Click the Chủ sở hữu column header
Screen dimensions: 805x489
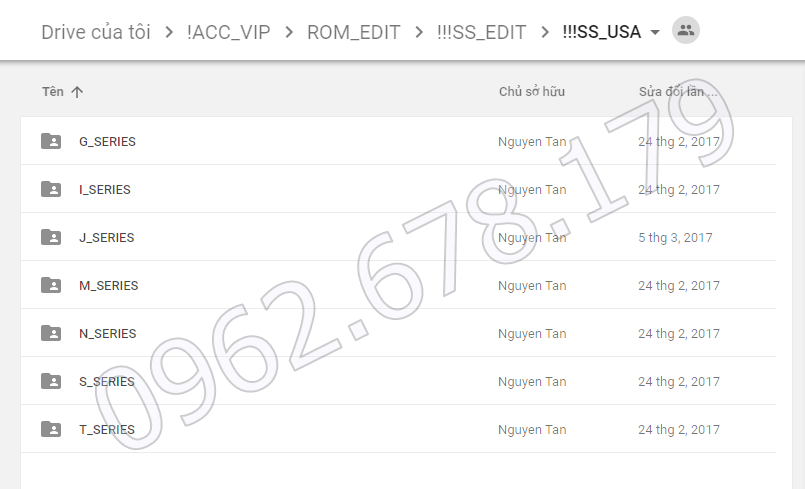point(532,92)
